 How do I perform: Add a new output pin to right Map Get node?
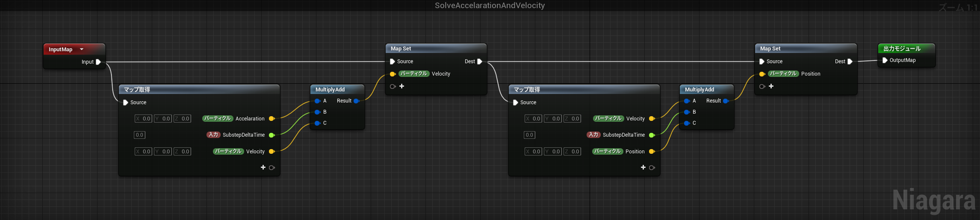(x=643, y=167)
